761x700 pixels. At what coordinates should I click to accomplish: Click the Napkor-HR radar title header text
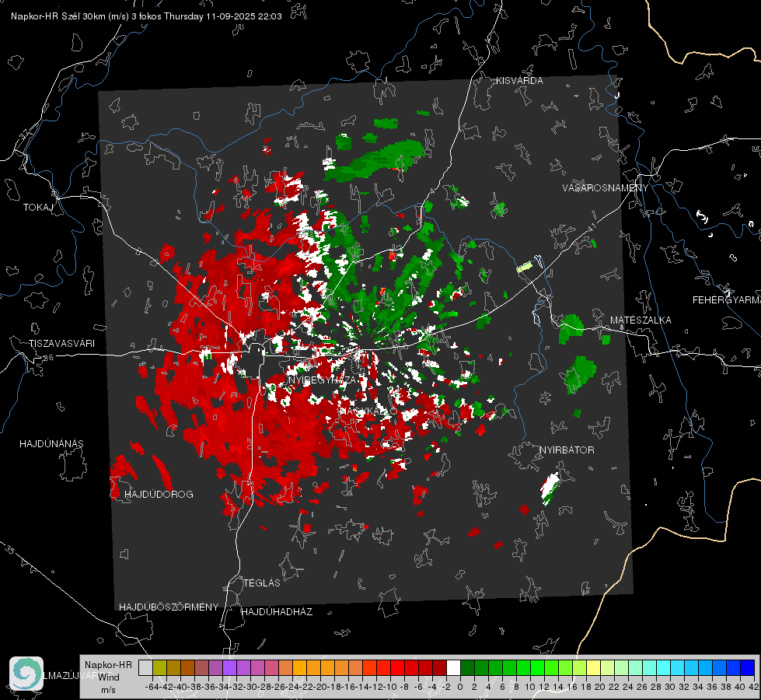[x=146, y=16]
